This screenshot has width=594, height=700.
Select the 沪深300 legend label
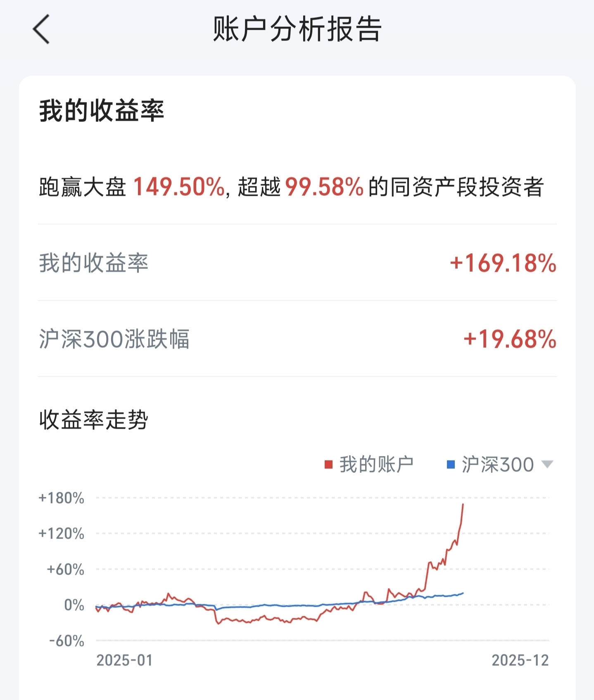(x=497, y=465)
